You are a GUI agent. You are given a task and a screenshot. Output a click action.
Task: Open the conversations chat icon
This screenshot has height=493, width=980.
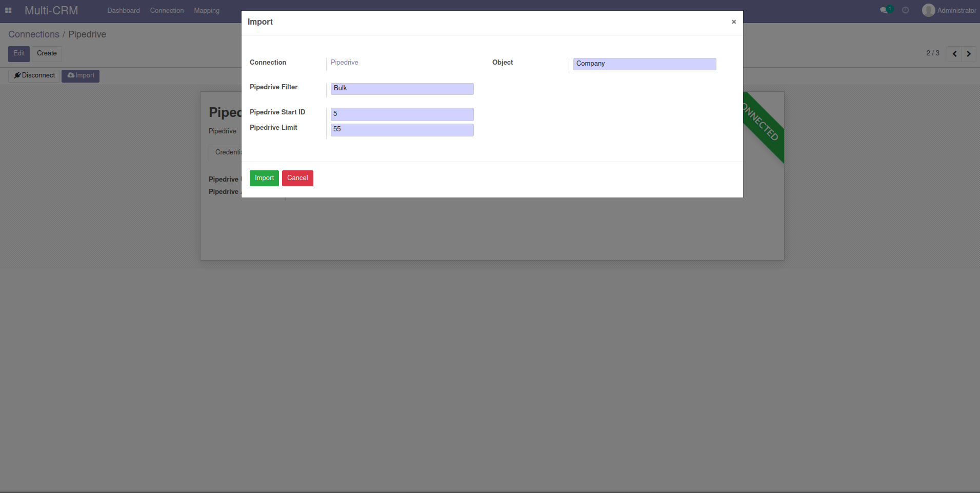click(884, 10)
